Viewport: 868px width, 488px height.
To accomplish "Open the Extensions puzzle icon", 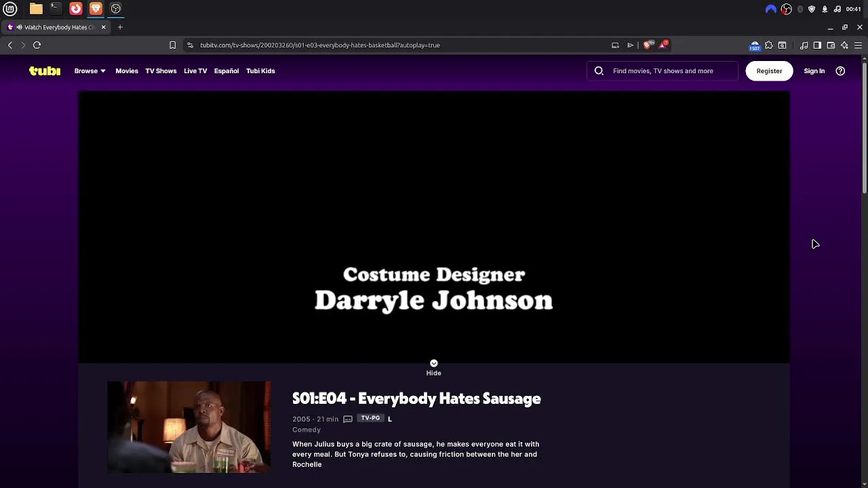I will [769, 45].
